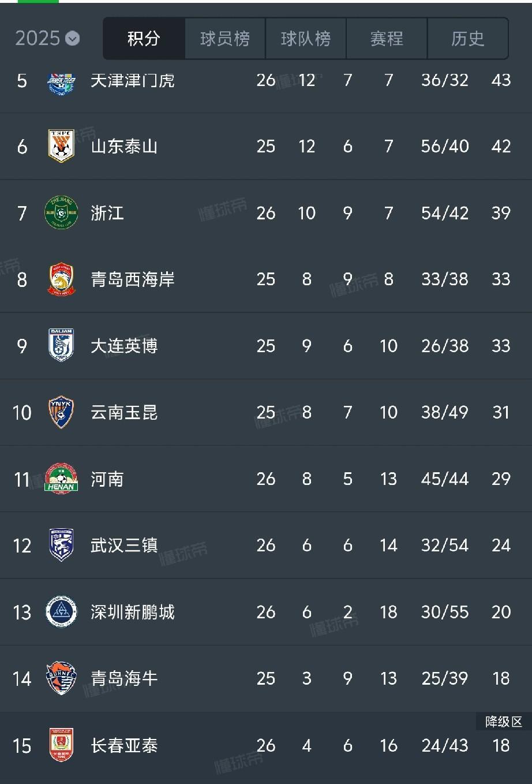Tap the 青岛西海岸 team crest
Image resolution: width=532 pixels, height=784 pixels.
point(61,279)
